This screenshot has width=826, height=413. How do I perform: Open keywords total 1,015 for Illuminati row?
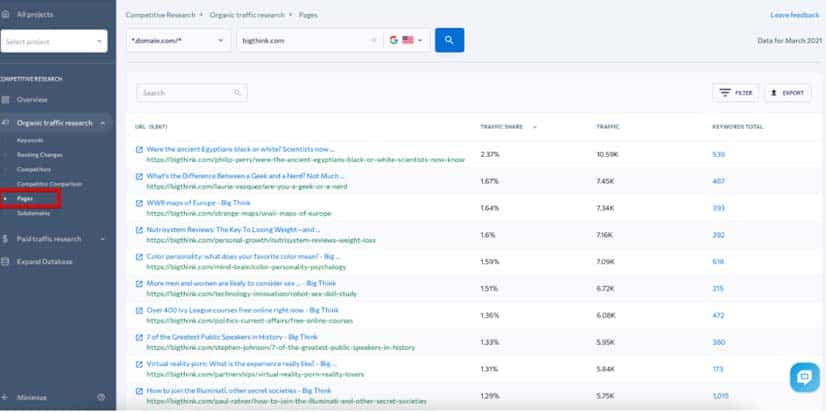point(720,396)
